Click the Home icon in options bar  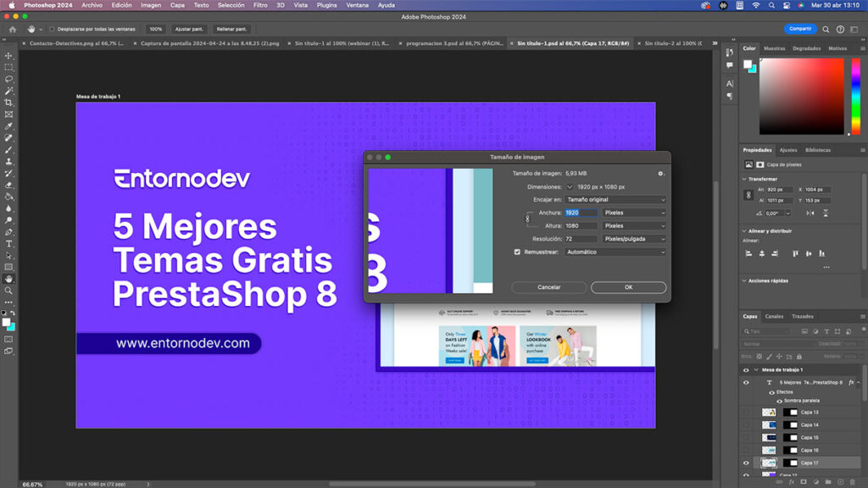click(13, 29)
